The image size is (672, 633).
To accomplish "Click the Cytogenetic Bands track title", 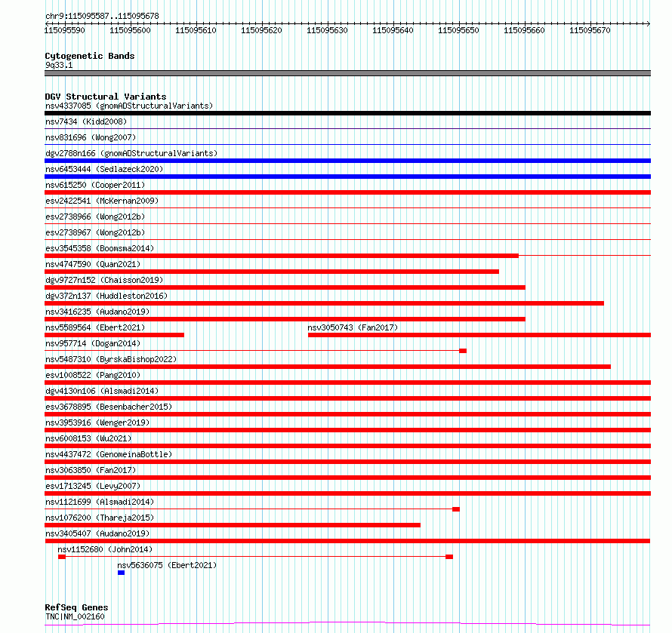I will click(x=90, y=56).
